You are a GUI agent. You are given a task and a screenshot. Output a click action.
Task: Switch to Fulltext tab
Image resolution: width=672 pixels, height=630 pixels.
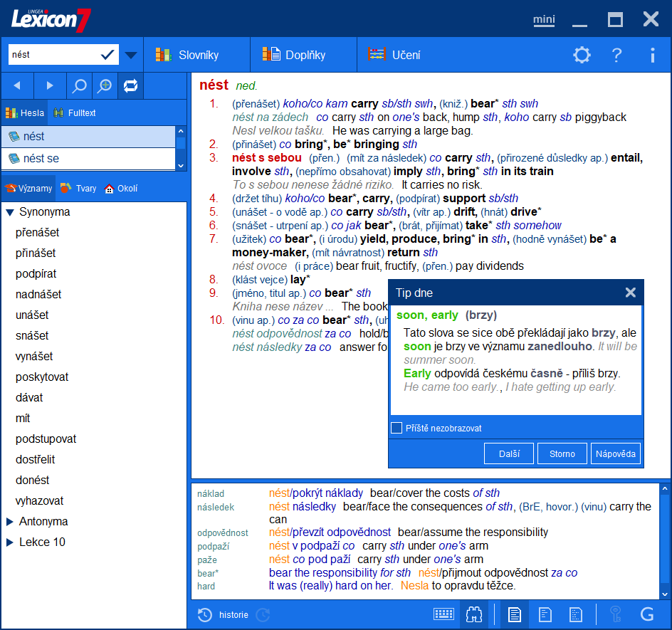74,112
